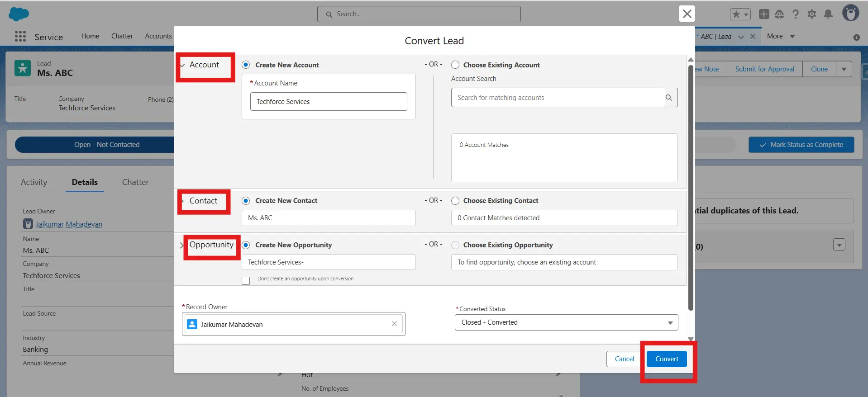Click the new contact name field Ms. ABC
This screenshot has width=868, height=397.
[x=329, y=218]
